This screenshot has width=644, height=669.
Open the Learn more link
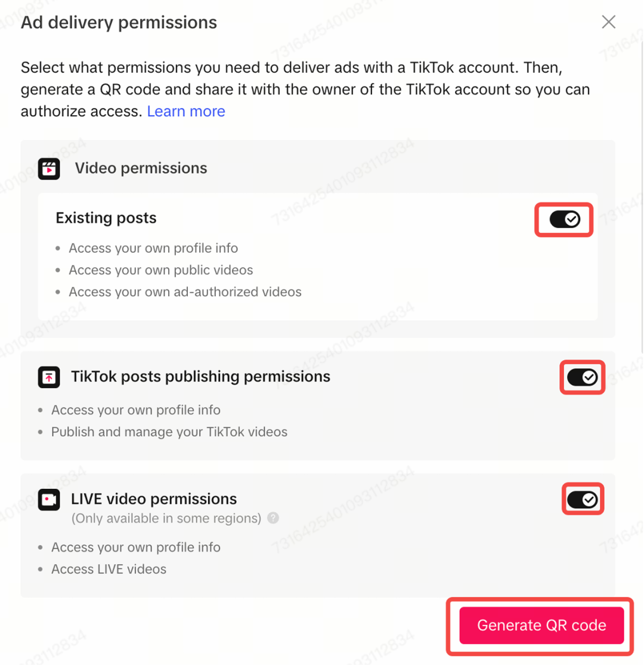(x=186, y=112)
